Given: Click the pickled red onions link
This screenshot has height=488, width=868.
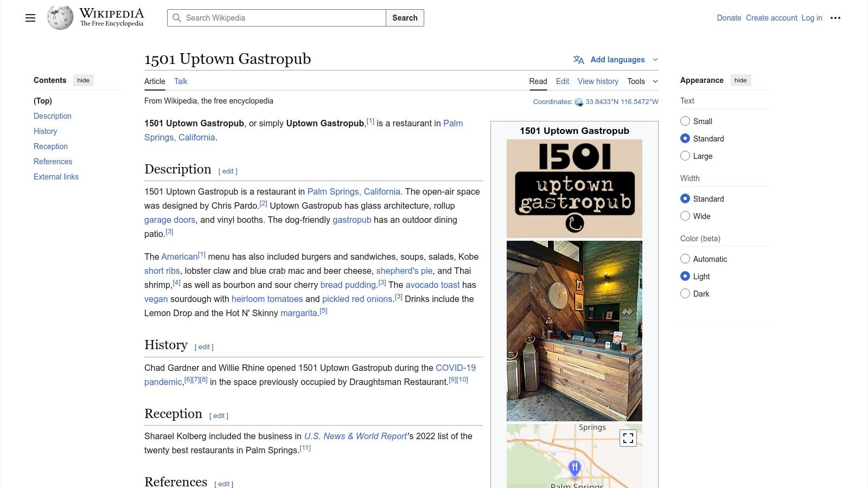Looking at the screenshot, I should point(357,299).
